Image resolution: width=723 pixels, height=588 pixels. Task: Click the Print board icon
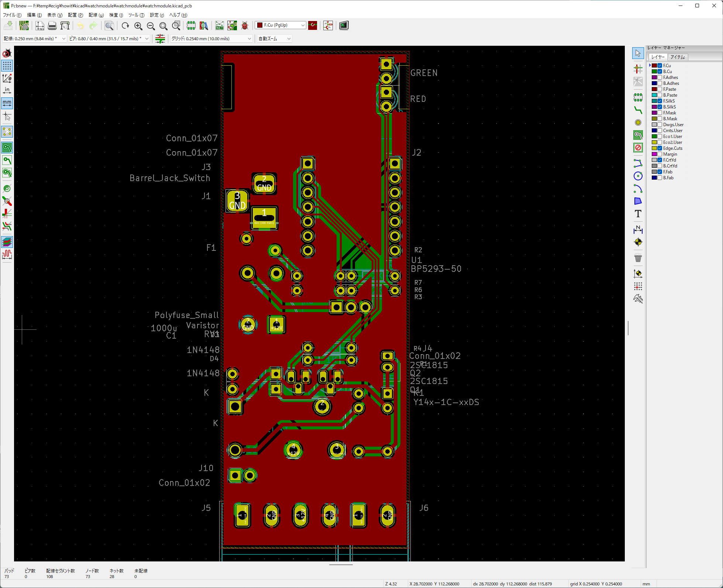tap(52, 25)
